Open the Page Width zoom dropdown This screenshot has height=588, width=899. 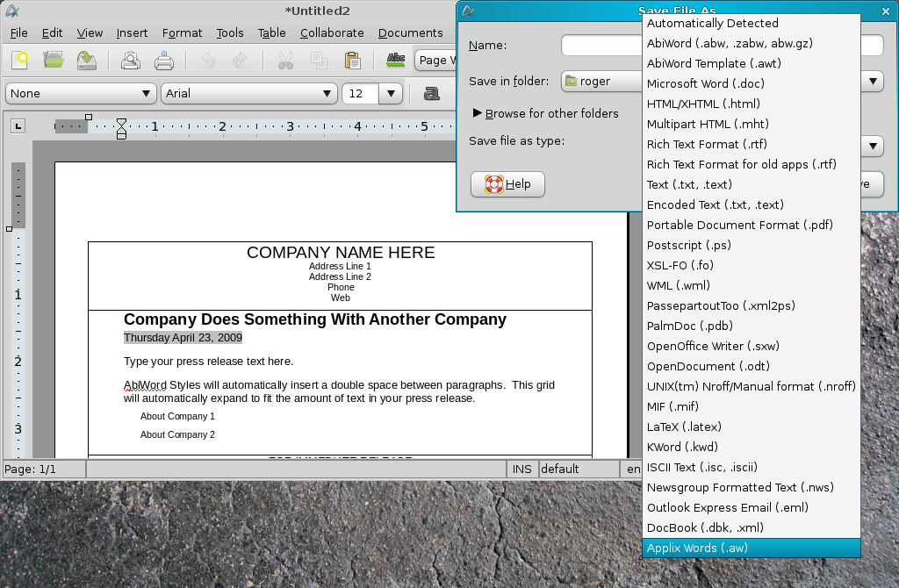tap(435, 61)
